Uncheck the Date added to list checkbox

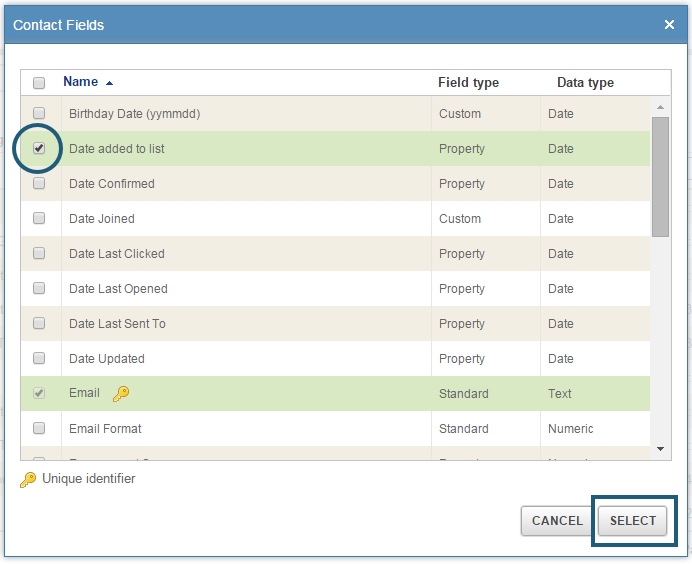(39, 149)
